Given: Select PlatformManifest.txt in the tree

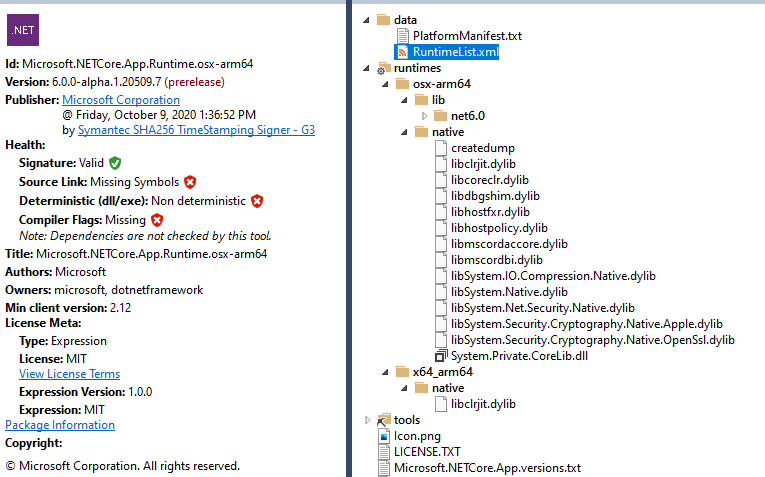Looking at the screenshot, I should point(467,36).
